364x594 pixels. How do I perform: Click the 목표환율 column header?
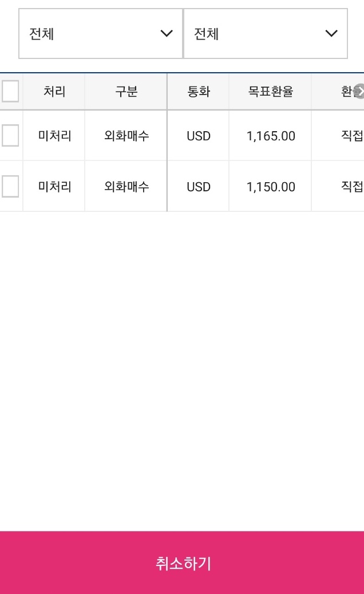pyautogui.click(x=270, y=91)
